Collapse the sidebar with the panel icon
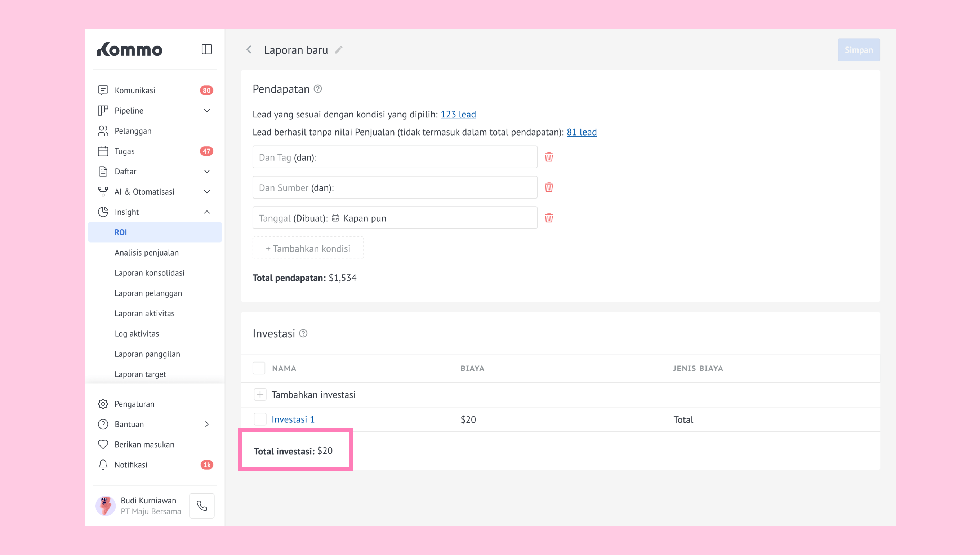Image resolution: width=980 pixels, height=555 pixels. [x=206, y=49]
